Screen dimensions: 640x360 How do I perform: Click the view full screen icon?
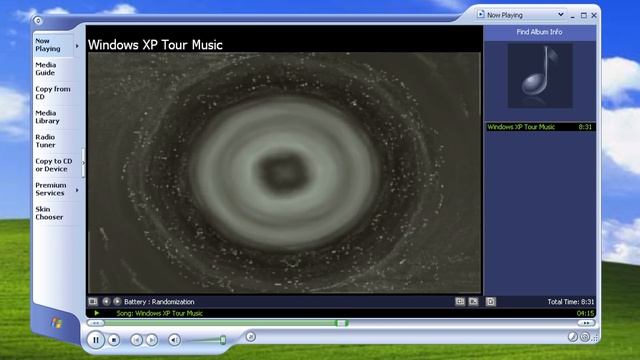coord(473,301)
